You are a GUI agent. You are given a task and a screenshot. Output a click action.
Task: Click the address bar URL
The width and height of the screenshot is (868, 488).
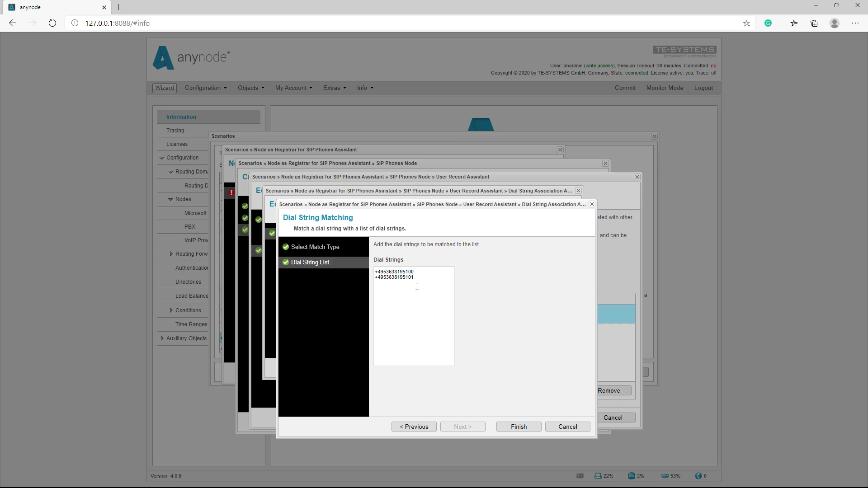[x=118, y=23]
